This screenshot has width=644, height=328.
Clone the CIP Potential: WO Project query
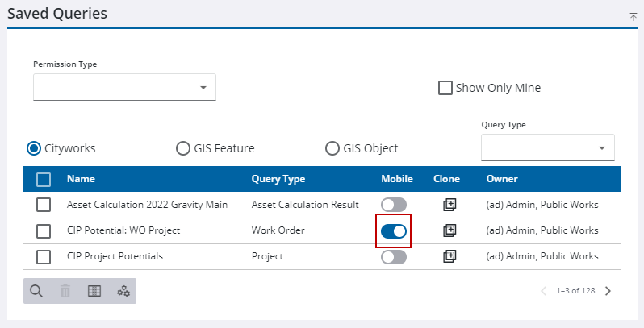pos(450,230)
